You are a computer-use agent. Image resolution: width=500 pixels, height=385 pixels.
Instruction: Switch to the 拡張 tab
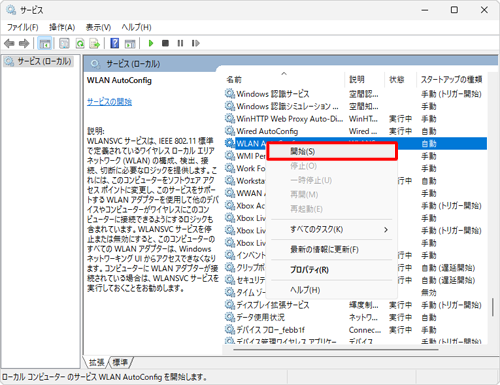[x=97, y=362]
